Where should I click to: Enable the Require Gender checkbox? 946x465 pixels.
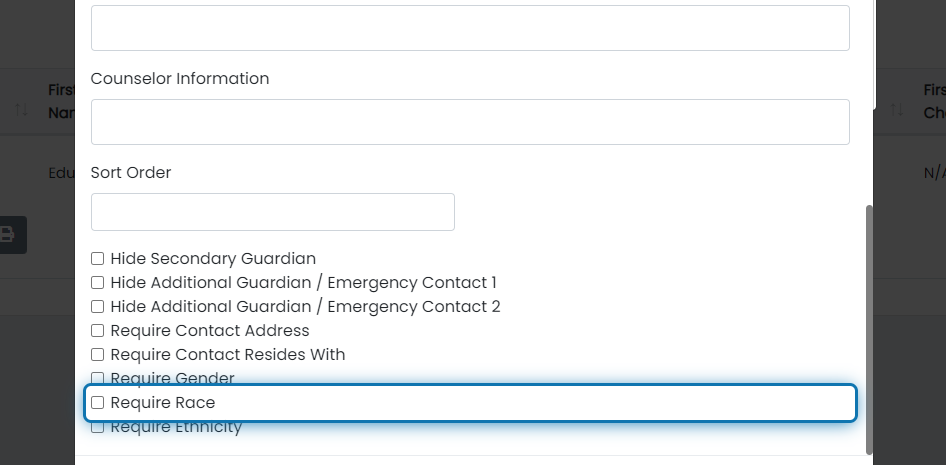coord(98,378)
